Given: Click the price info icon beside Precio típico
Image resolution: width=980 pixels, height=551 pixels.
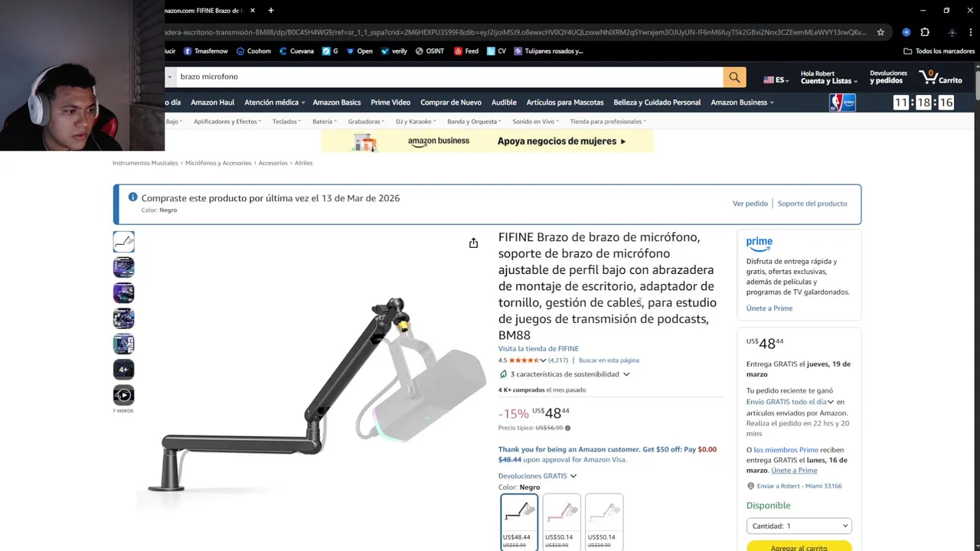Looking at the screenshot, I should 567,428.
